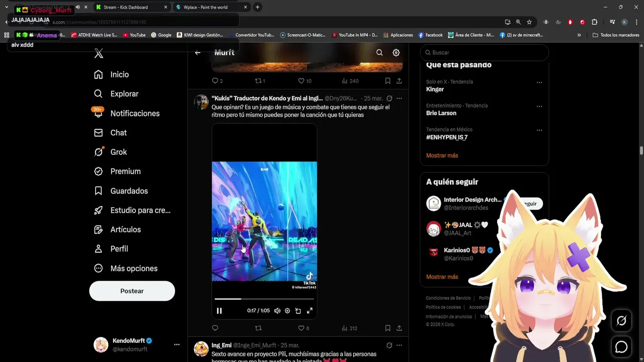Share the Kukis video post
The height and width of the screenshot is (362, 644).
coord(399,328)
